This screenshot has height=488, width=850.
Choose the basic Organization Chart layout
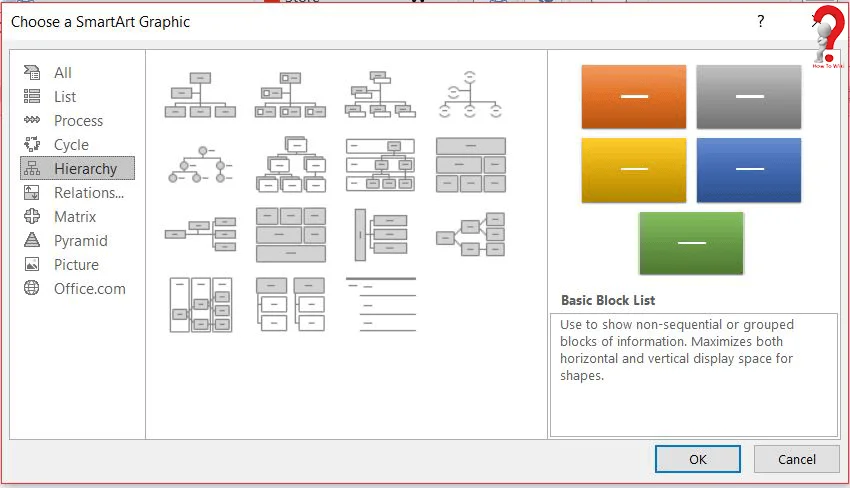point(201,94)
